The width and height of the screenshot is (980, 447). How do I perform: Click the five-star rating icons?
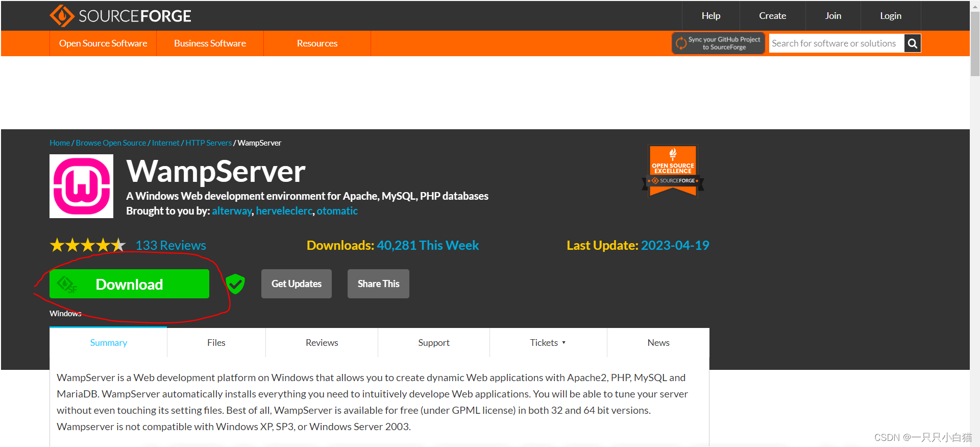(x=87, y=245)
